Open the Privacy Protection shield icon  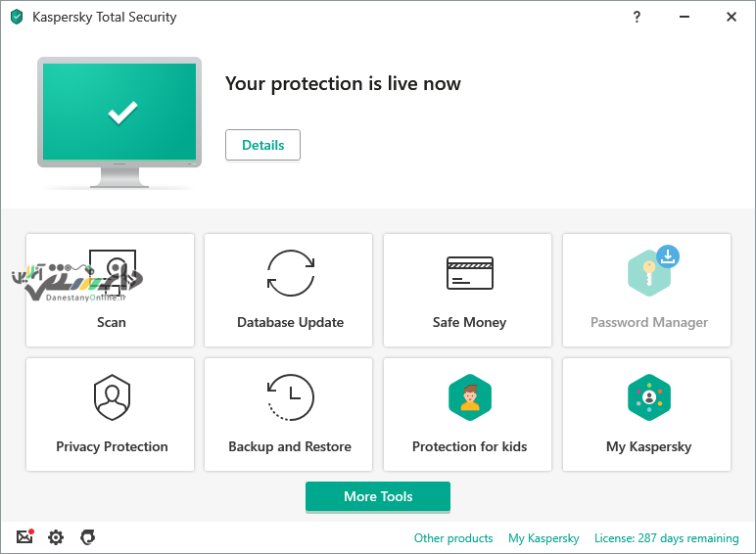(x=112, y=397)
